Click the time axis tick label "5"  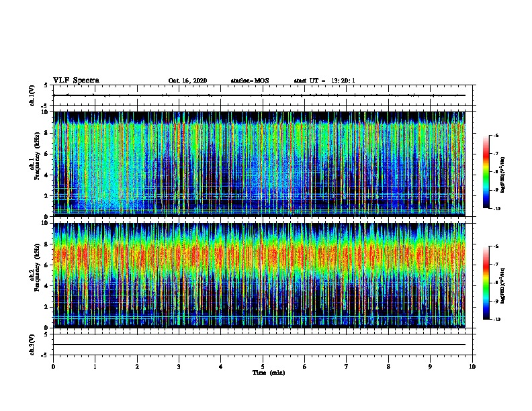click(263, 367)
